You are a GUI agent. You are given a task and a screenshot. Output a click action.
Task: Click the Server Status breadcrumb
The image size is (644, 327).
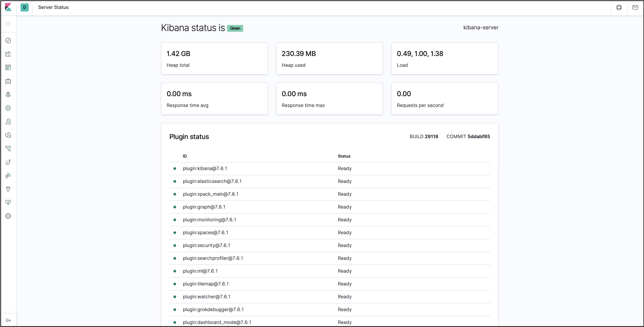53,7
